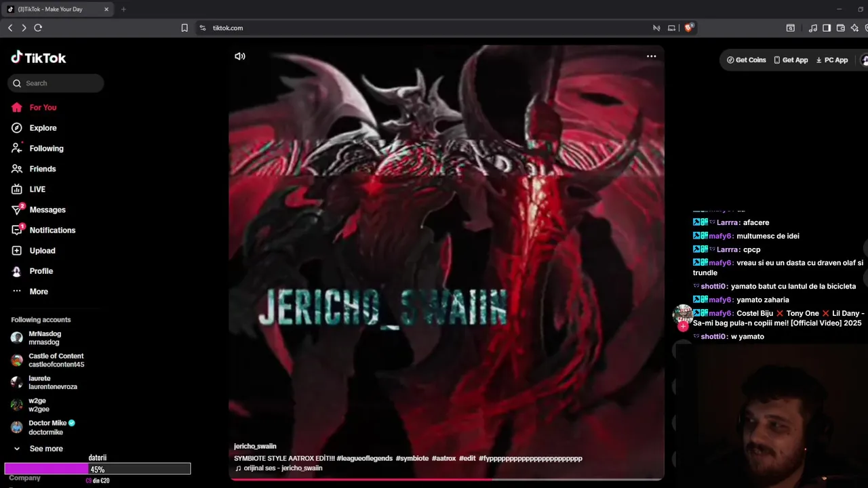Click the #aatrox hashtag
Screen dimensions: 868x488
[443, 458]
